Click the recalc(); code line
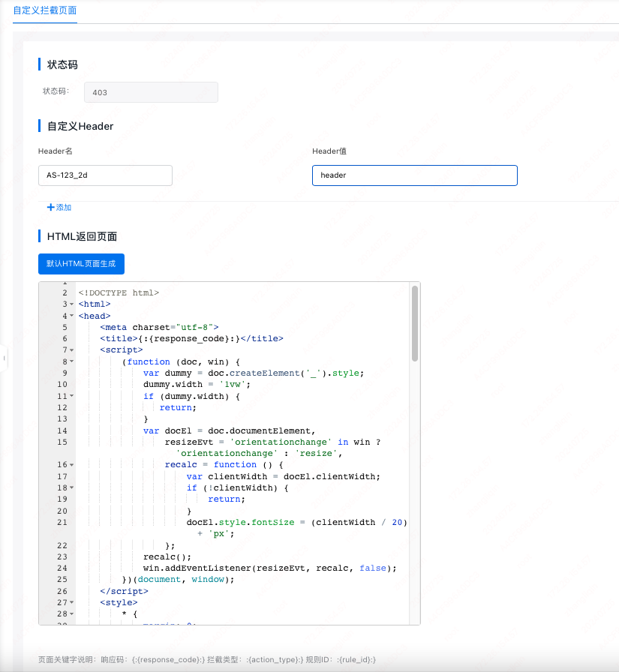 [167, 556]
